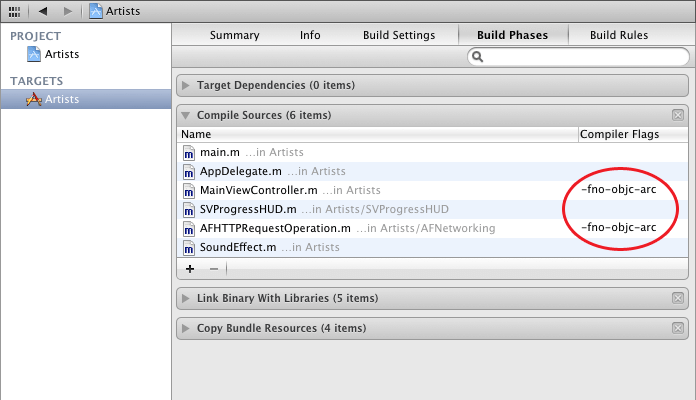Add a source file with plus button
The height and width of the screenshot is (400, 696).
(x=190, y=268)
